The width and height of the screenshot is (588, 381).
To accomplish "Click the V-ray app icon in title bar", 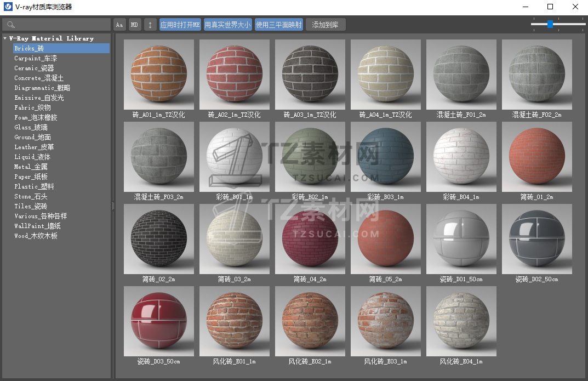I will [x=8, y=7].
